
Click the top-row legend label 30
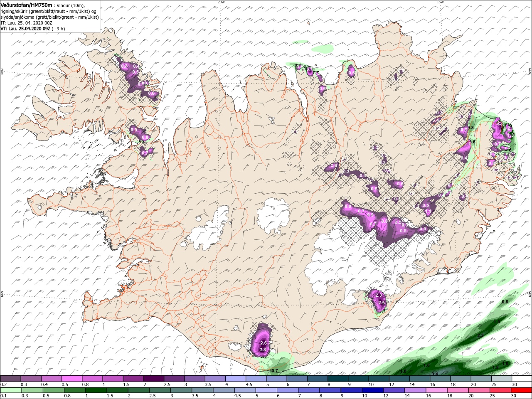(x=514, y=384)
